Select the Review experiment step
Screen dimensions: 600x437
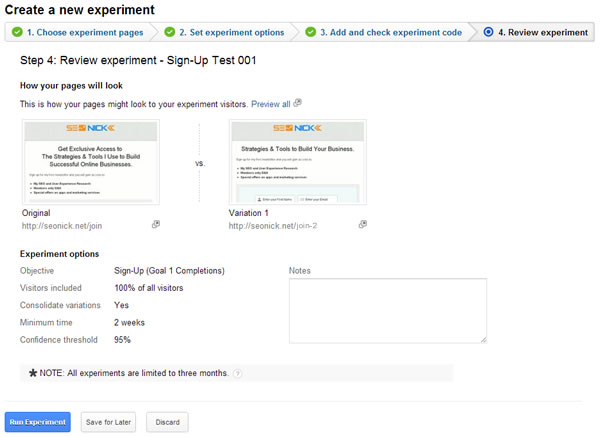pos(543,33)
